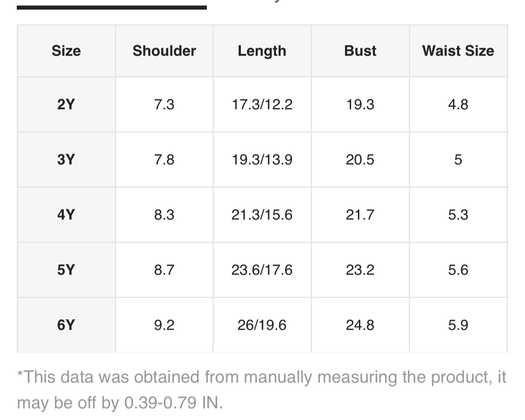Select the 19.3 bust measurement for 2Y
The image size is (525, 420).
(360, 105)
